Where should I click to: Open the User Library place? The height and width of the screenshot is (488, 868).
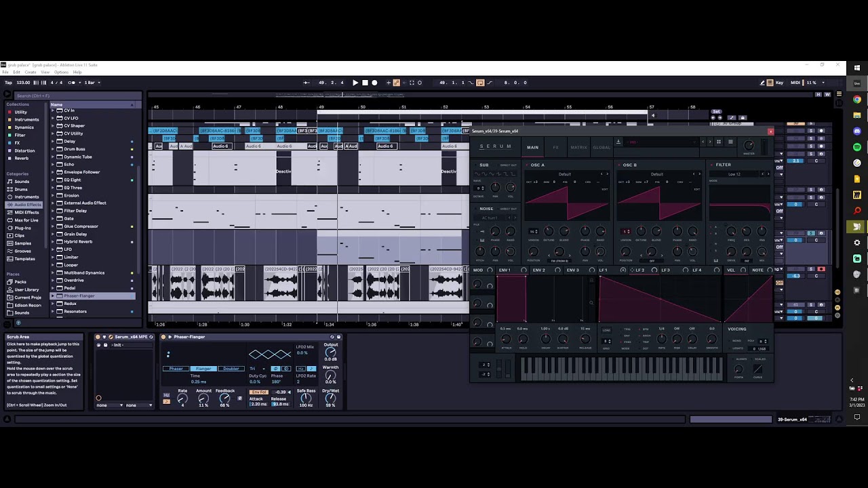[x=26, y=289]
